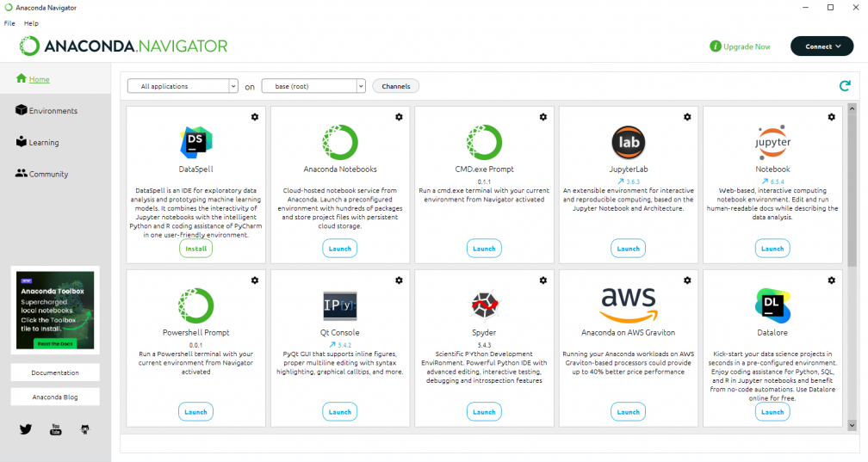Click the Upgrade Now link
This screenshot has height=462, width=868.
741,46
